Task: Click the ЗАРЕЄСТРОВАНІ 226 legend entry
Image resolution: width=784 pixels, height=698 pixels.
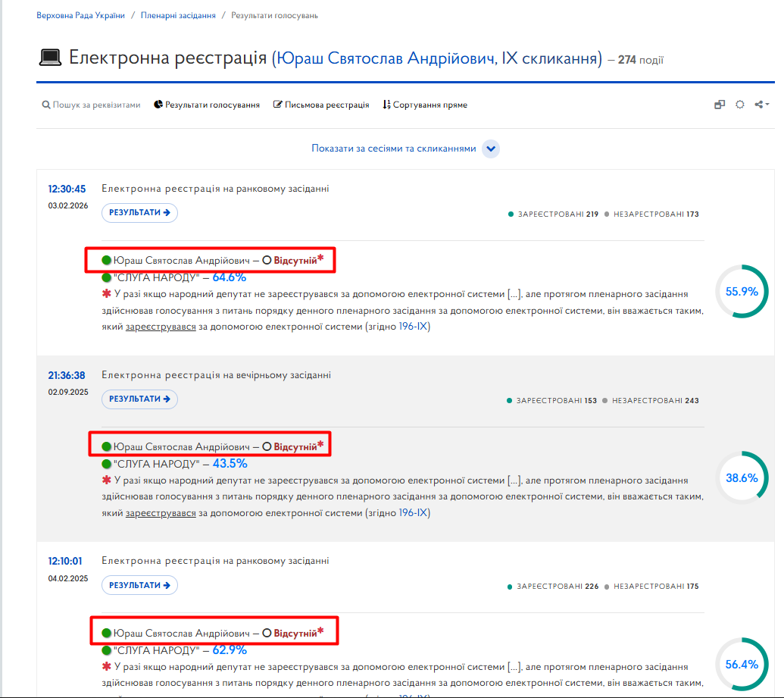Action: pyautogui.click(x=552, y=587)
